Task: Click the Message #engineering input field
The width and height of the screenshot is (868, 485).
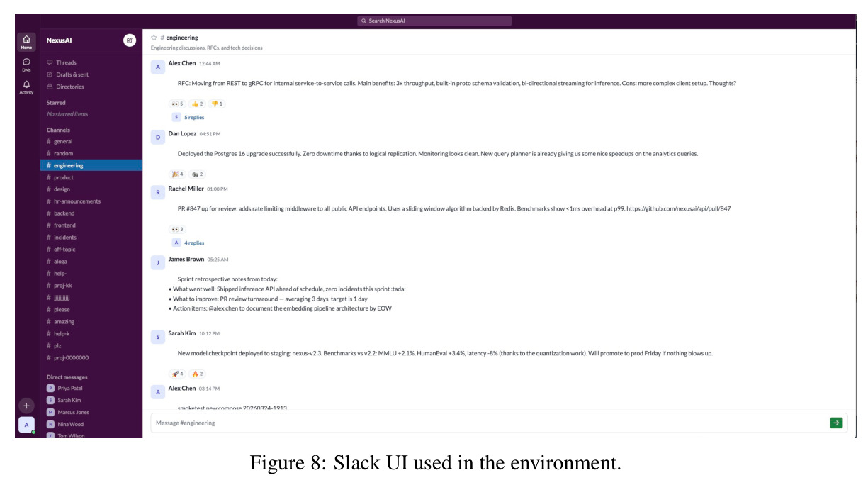Action: [x=489, y=423]
